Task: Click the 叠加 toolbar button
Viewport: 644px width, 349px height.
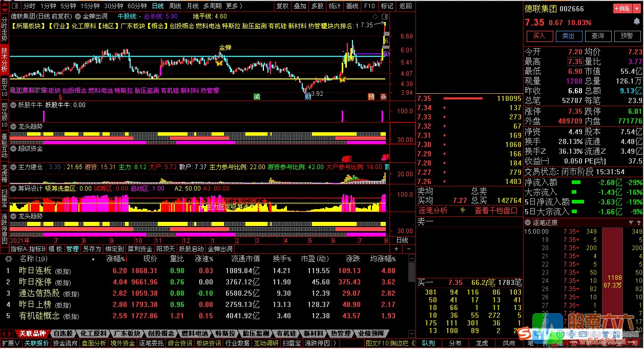Action: (300, 6)
